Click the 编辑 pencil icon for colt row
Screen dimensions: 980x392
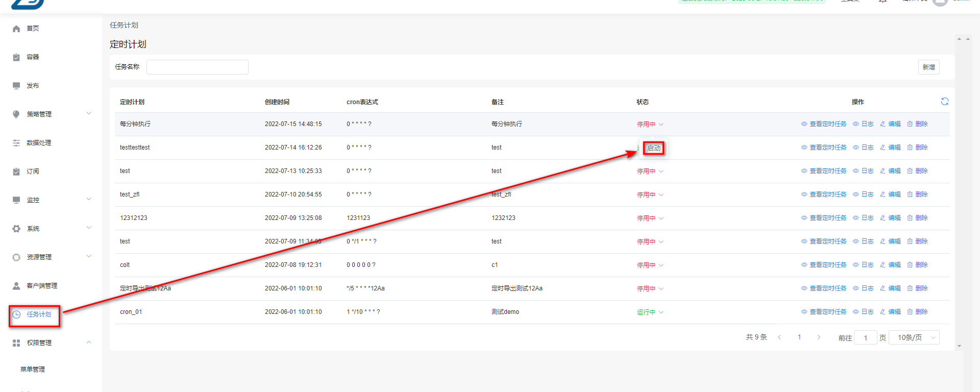click(x=883, y=265)
